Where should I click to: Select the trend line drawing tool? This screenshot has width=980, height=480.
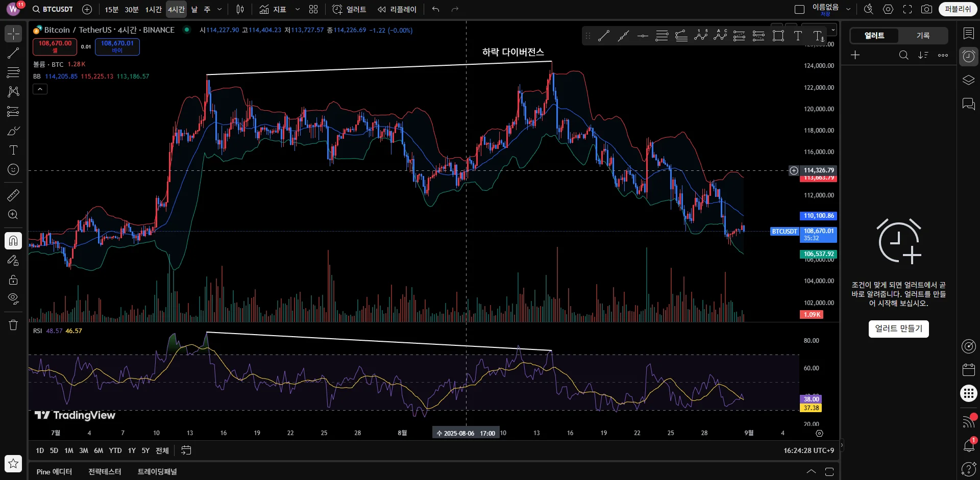[13, 53]
